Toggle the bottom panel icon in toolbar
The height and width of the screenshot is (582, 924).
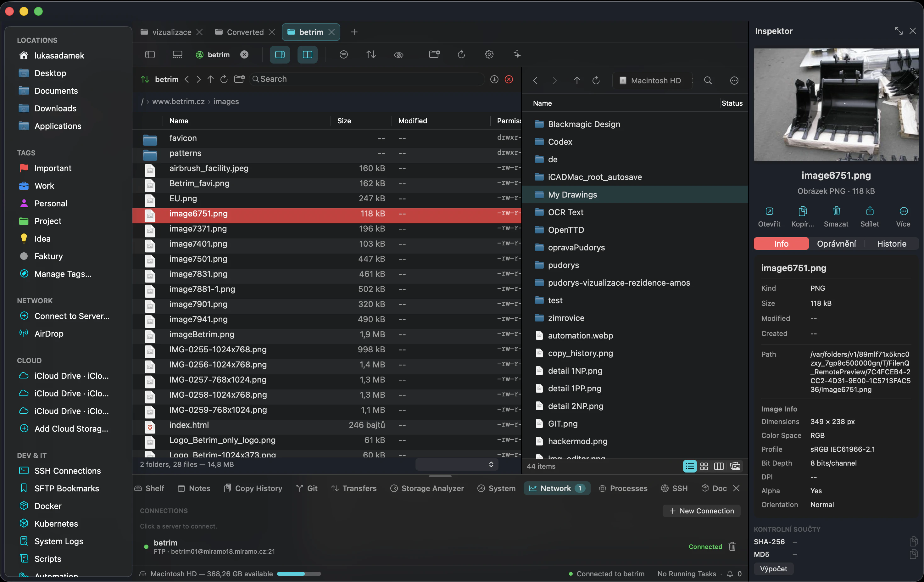pos(177,54)
